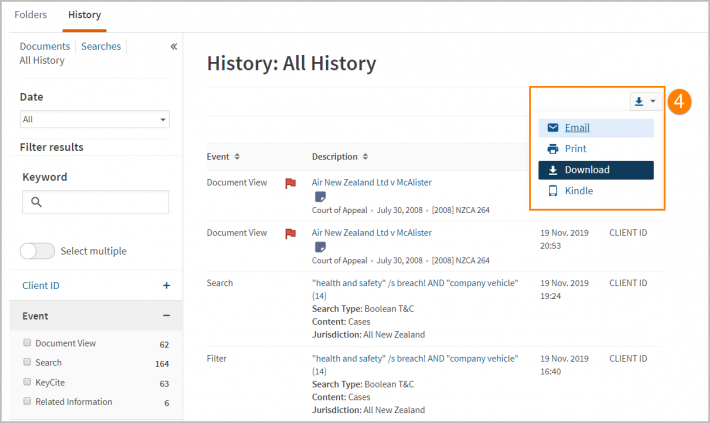
Task: Open delivery options dropdown caret
Action: pos(653,101)
